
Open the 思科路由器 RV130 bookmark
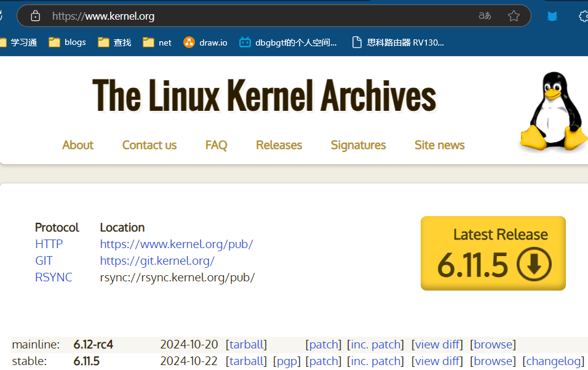pyautogui.click(x=398, y=42)
